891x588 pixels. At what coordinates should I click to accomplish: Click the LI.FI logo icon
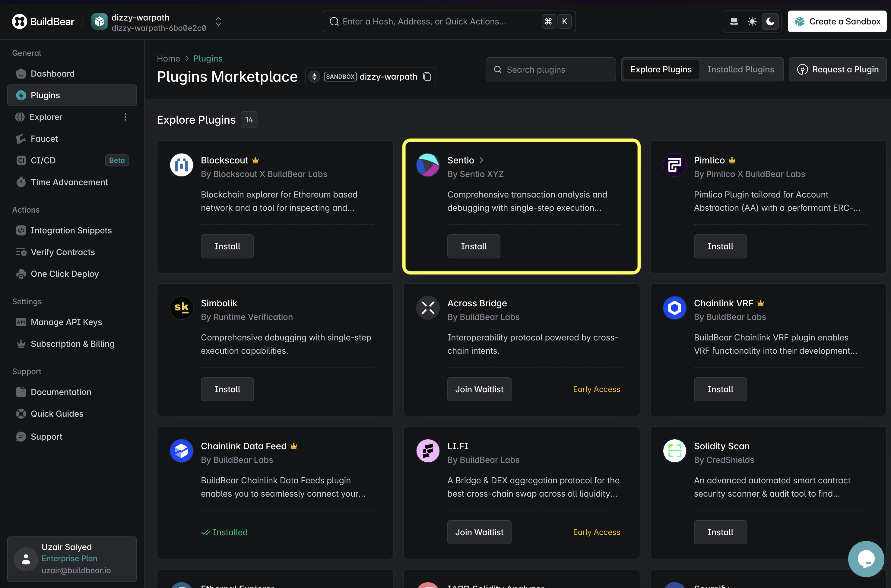point(428,450)
